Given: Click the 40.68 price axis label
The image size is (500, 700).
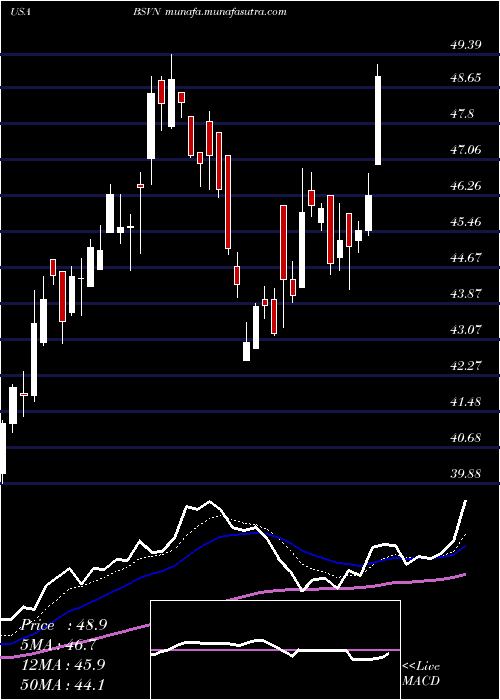Looking at the screenshot, I should pos(465,438).
